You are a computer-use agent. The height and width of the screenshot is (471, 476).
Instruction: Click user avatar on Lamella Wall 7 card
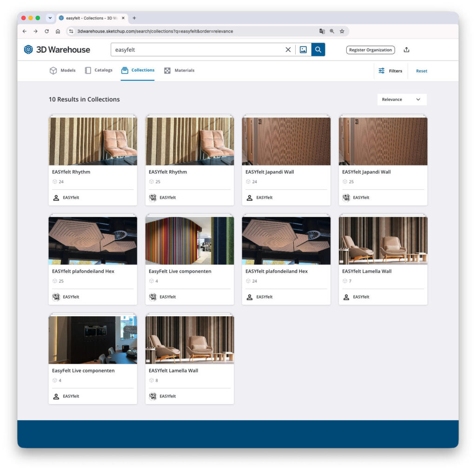(346, 297)
